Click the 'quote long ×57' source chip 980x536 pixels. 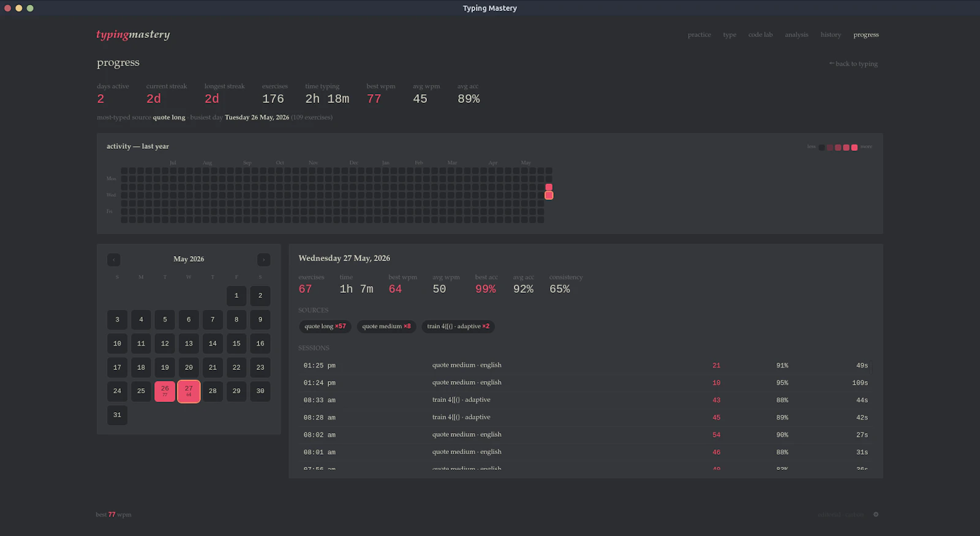click(325, 327)
